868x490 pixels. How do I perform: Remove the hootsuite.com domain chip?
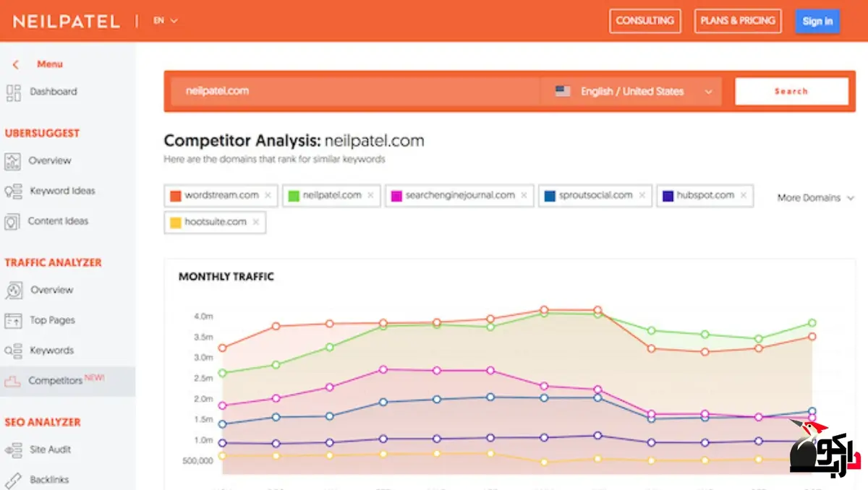[255, 222]
